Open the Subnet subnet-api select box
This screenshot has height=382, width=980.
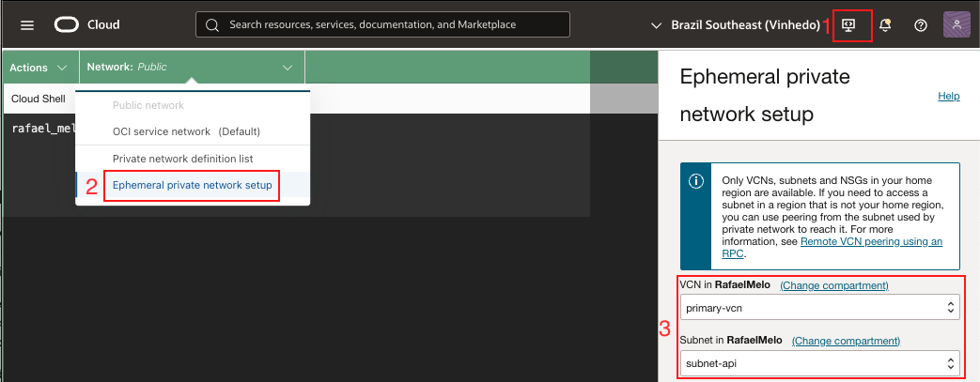click(x=820, y=362)
